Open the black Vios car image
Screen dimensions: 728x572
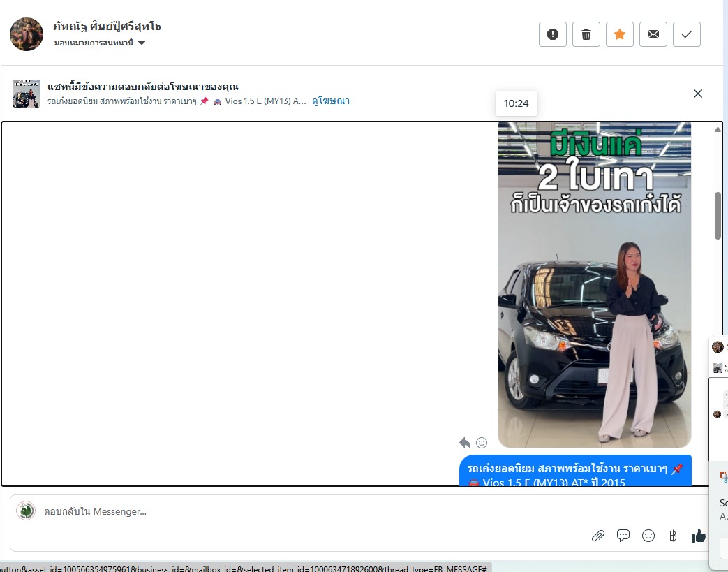(594, 284)
